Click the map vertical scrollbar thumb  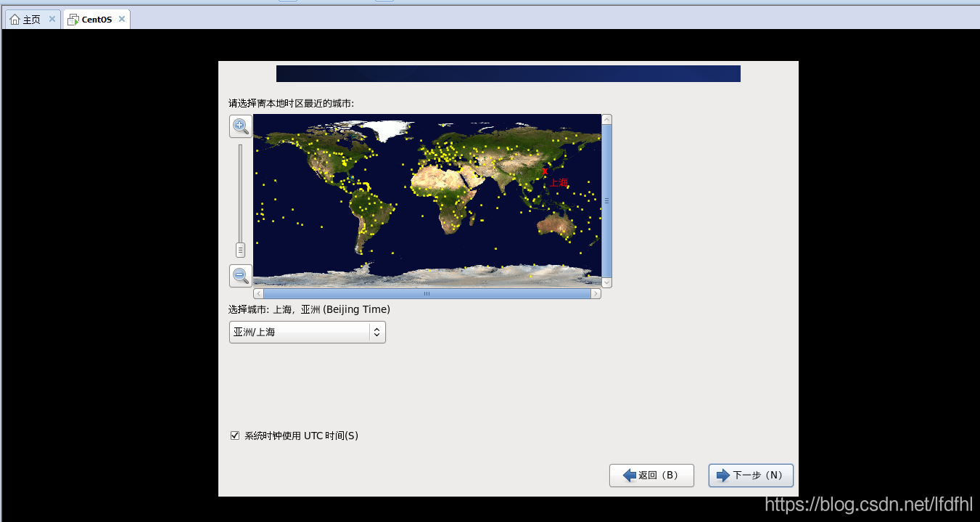tap(606, 200)
